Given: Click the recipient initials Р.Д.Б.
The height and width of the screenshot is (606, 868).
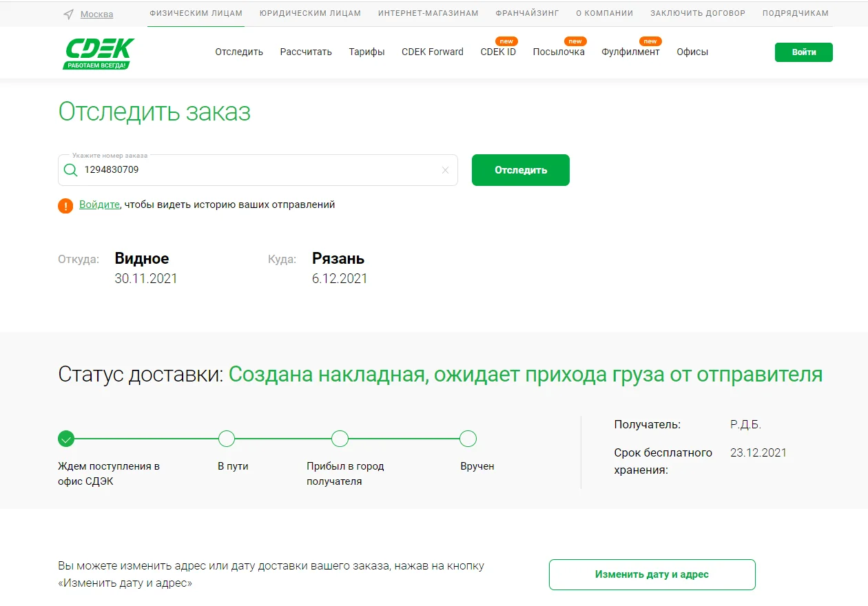Looking at the screenshot, I should click(745, 425).
